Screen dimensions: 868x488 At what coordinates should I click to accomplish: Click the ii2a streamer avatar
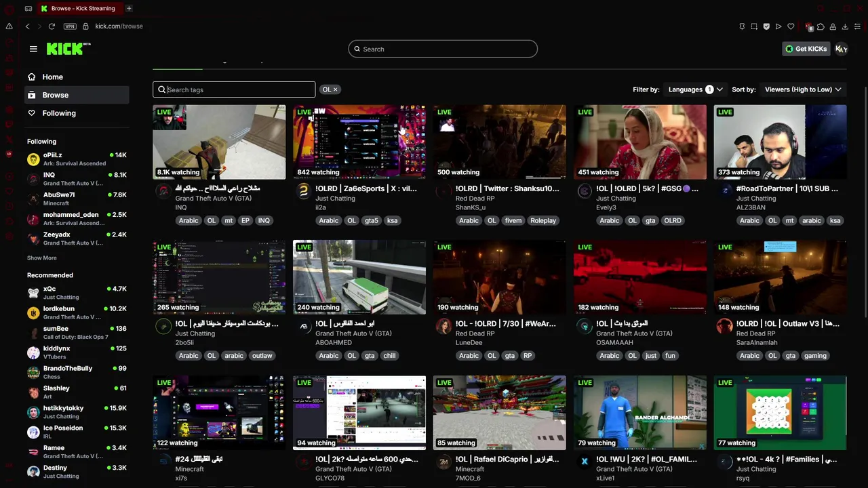click(303, 192)
